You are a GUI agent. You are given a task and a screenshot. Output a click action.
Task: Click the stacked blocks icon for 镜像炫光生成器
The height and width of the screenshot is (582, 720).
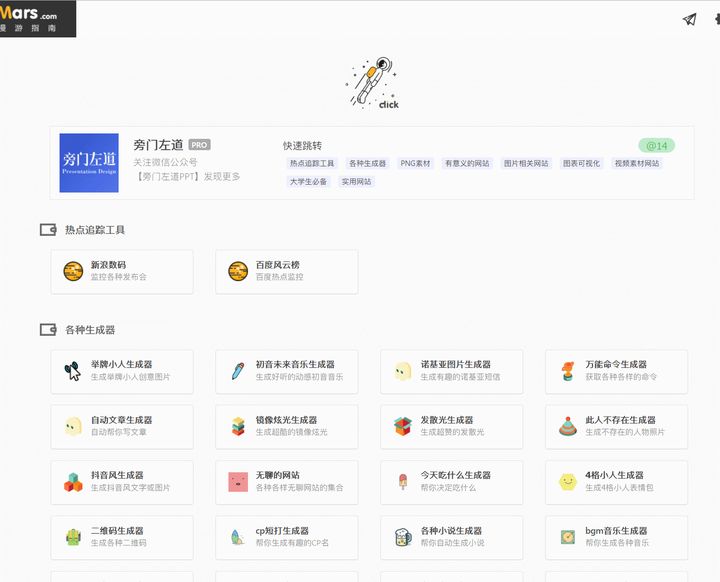pos(238,426)
